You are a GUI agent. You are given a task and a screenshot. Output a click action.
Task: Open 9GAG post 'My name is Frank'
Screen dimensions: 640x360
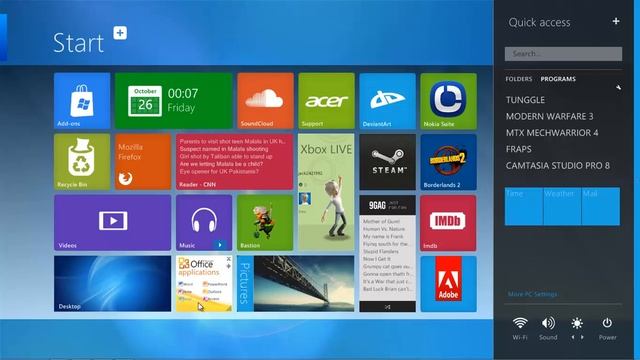click(383, 236)
